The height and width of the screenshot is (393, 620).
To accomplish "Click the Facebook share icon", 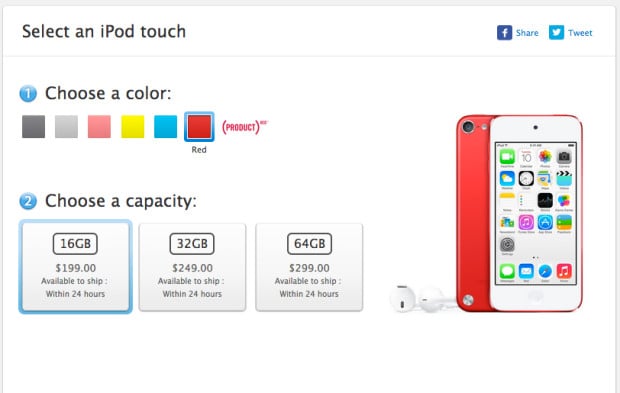I will point(504,32).
